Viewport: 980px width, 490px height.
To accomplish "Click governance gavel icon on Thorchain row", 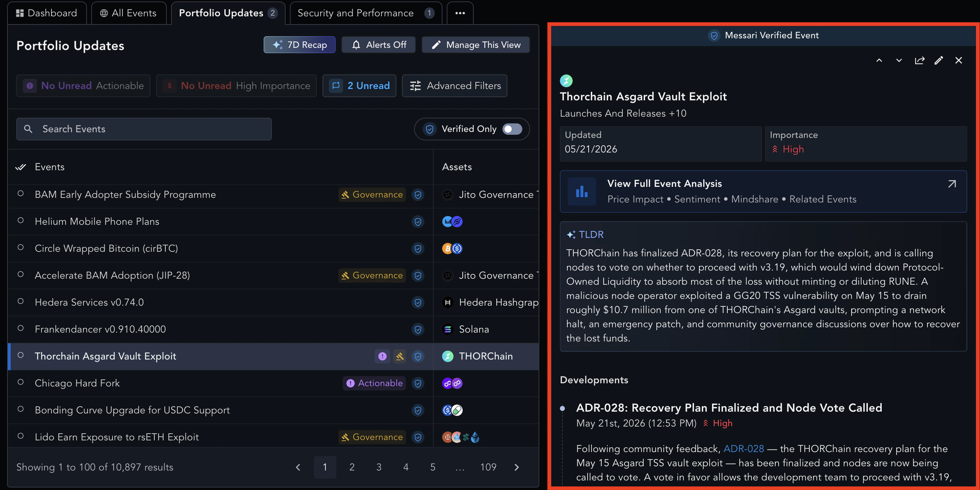I will (400, 357).
